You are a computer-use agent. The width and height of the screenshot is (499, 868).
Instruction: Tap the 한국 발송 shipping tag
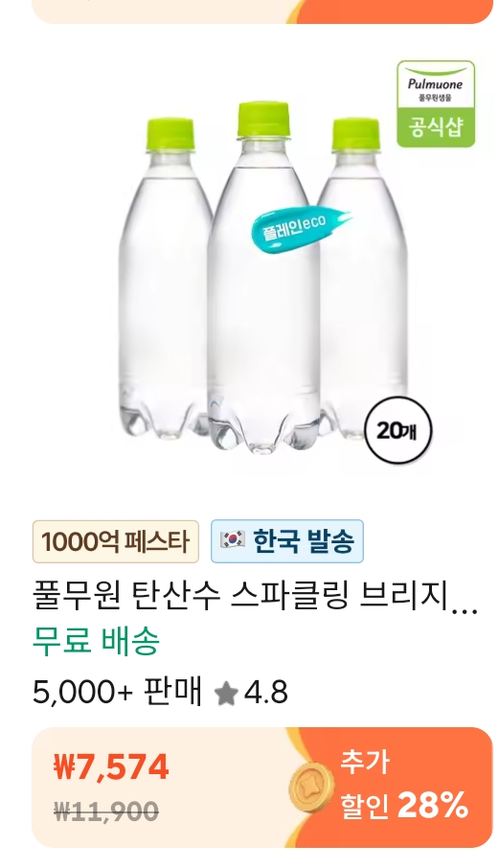(x=287, y=541)
